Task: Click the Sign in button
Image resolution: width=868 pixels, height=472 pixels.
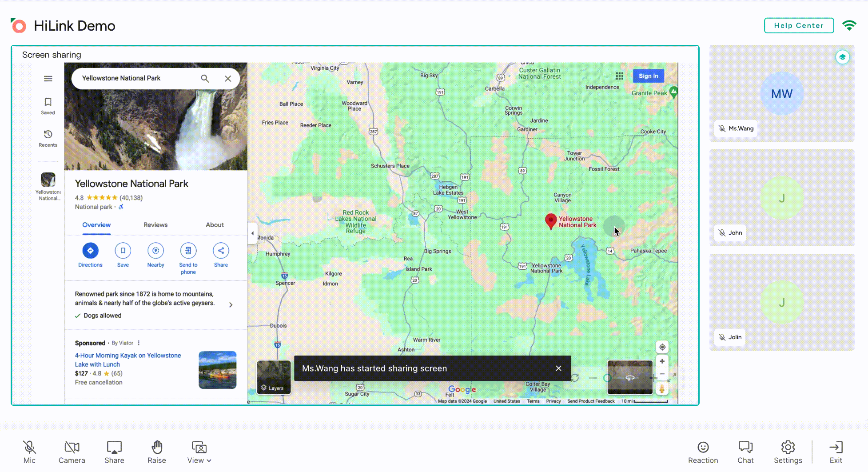Action: tap(648, 76)
